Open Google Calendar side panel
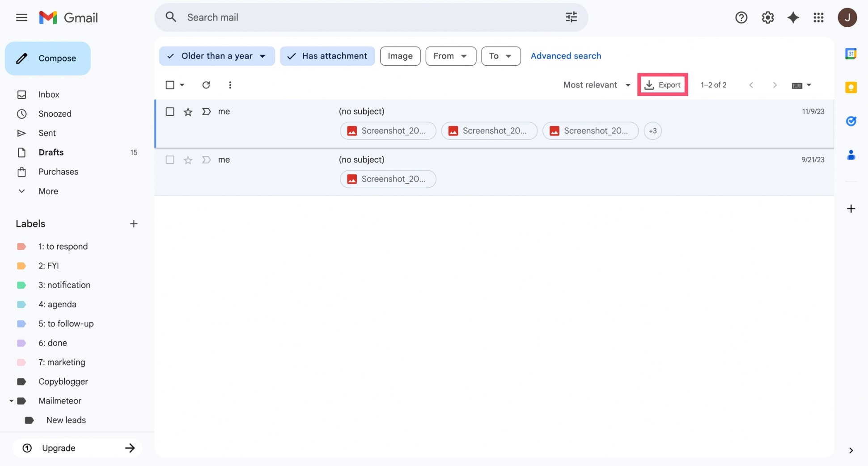This screenshot has width=868, height=466. tap(851, 53)
